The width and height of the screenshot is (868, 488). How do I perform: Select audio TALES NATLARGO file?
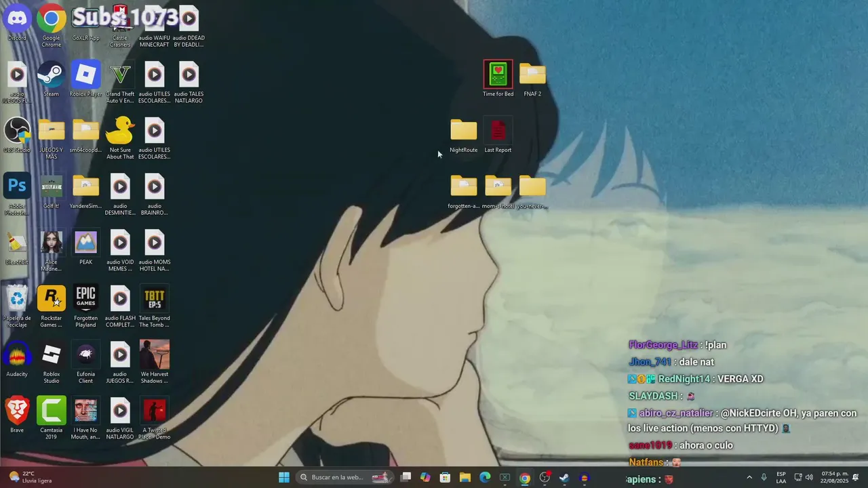(x=189, y=83)
